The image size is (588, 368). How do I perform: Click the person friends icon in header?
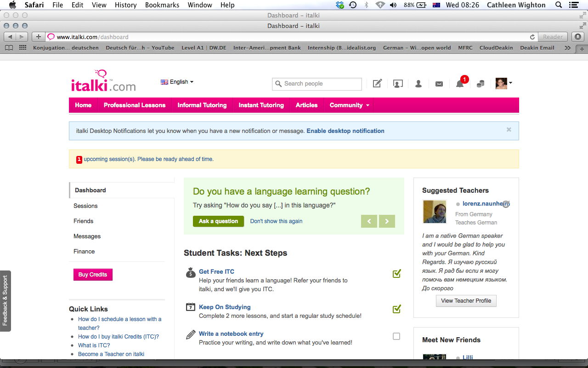click(x=418, y=84)
